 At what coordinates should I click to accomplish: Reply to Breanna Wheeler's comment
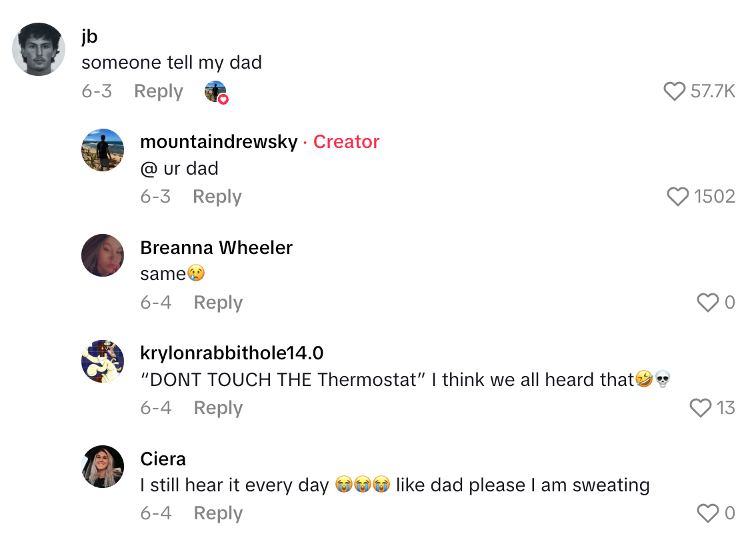click(x=218, y=303)
